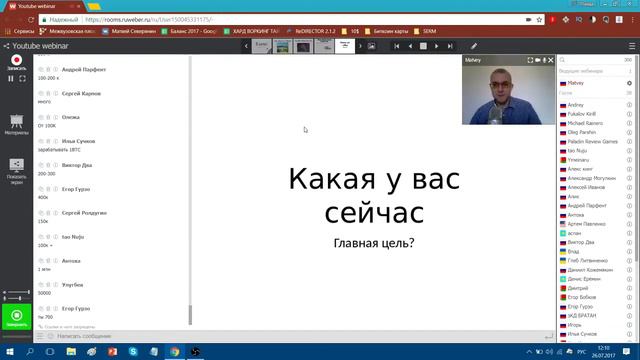Open the hamburger menu at top right
Image resolution: width=640 pixels, height=360 pixels.
tap(632, 46)
